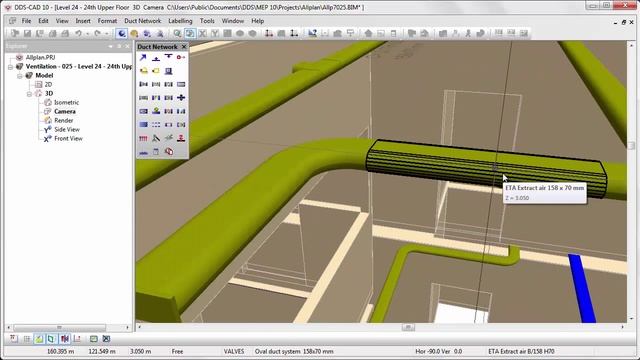This screenshot has height=360, width=640.
Task: Click the zoom magnifier toolbar icon
Action: [177, 33]
